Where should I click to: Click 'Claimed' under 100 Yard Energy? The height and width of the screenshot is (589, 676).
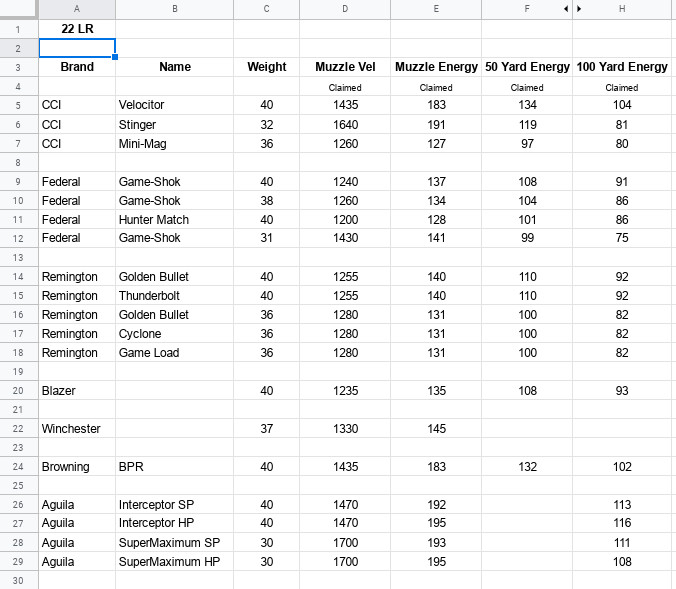(x=622, y=88)
